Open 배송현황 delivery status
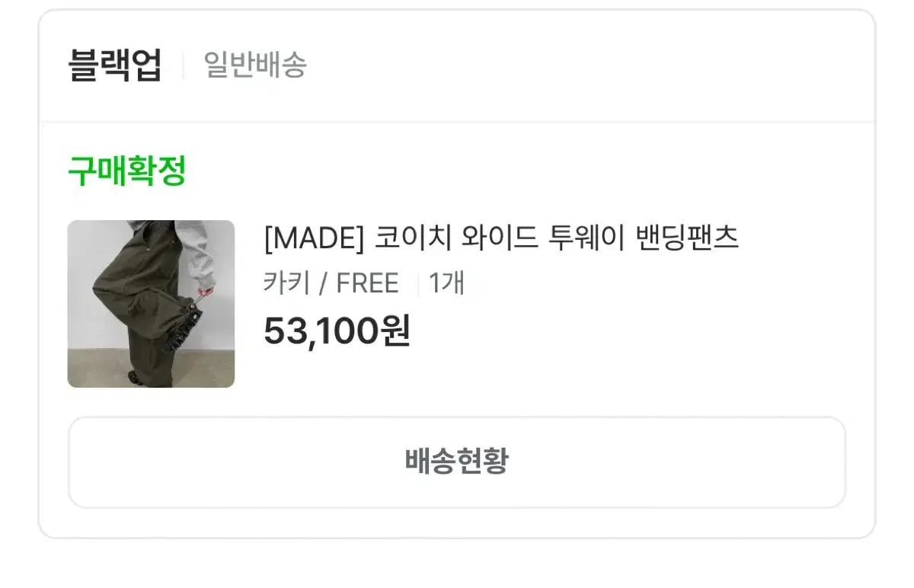 point(457,462)
